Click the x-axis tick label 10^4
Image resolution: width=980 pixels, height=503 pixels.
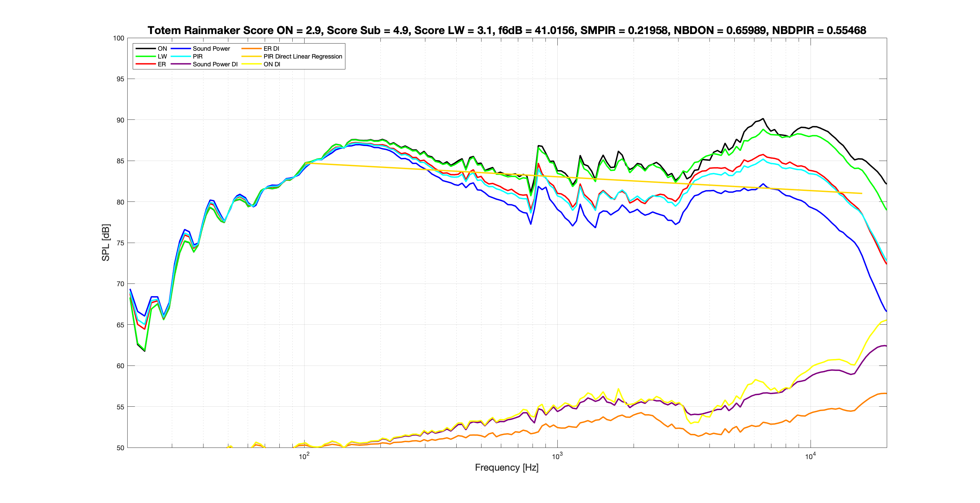point(810,456)
